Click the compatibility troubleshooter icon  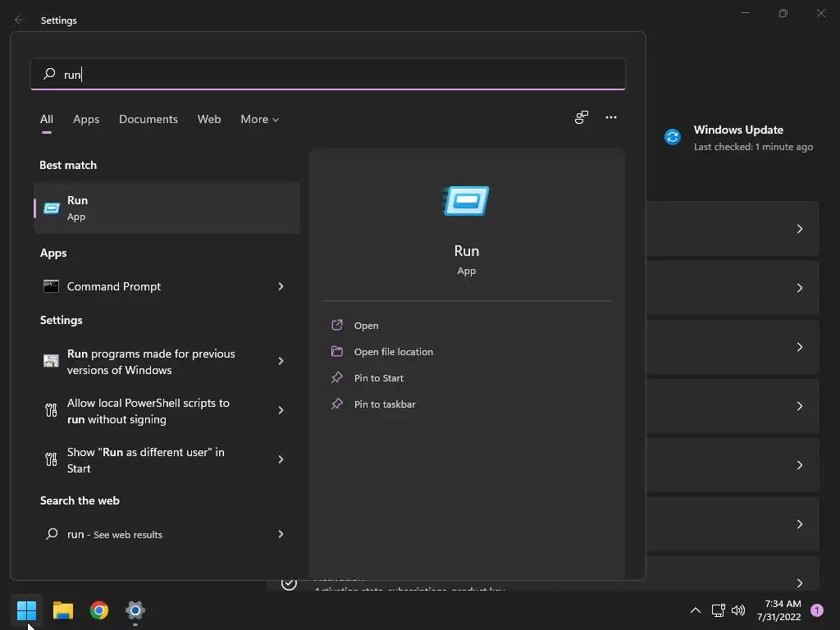[51, 361]
